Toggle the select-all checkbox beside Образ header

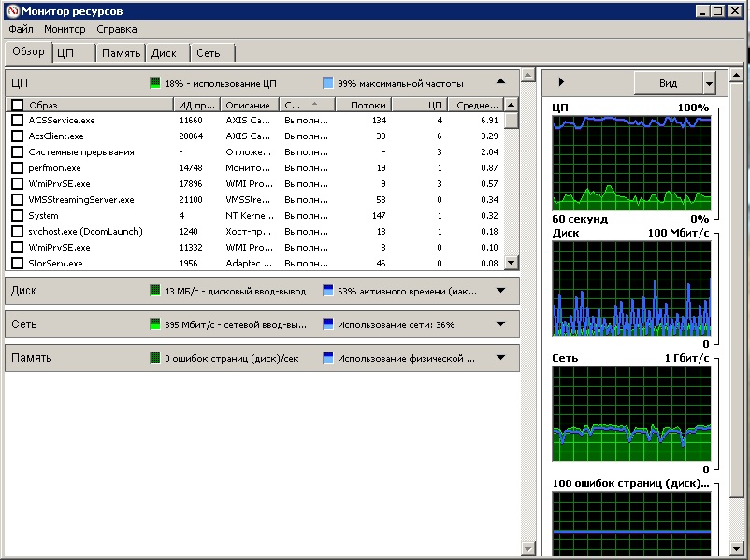17,106
